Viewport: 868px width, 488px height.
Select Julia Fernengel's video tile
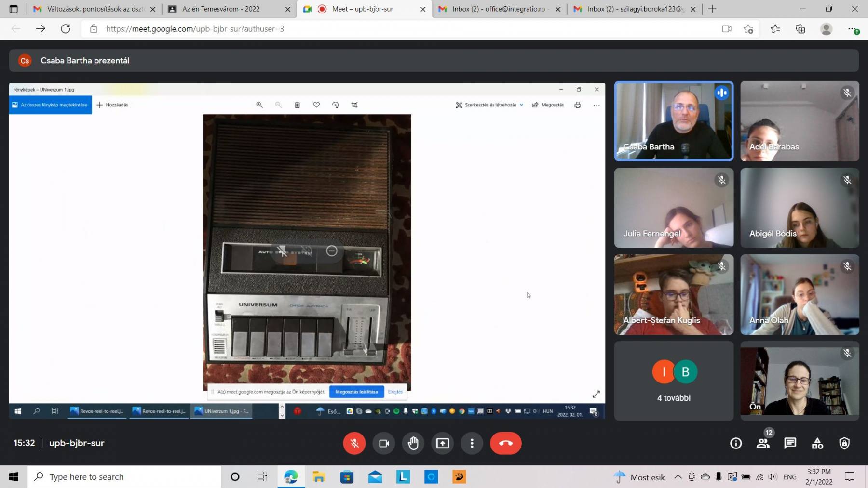674,208
